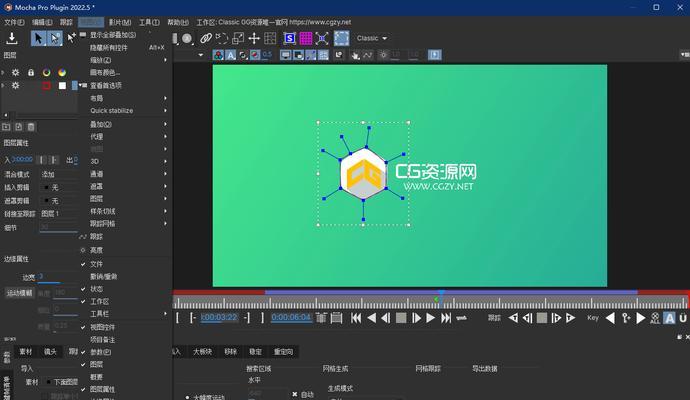Open the 影片(M) menu
Viewport: 690px width, 400px height.
click(120, 22)
